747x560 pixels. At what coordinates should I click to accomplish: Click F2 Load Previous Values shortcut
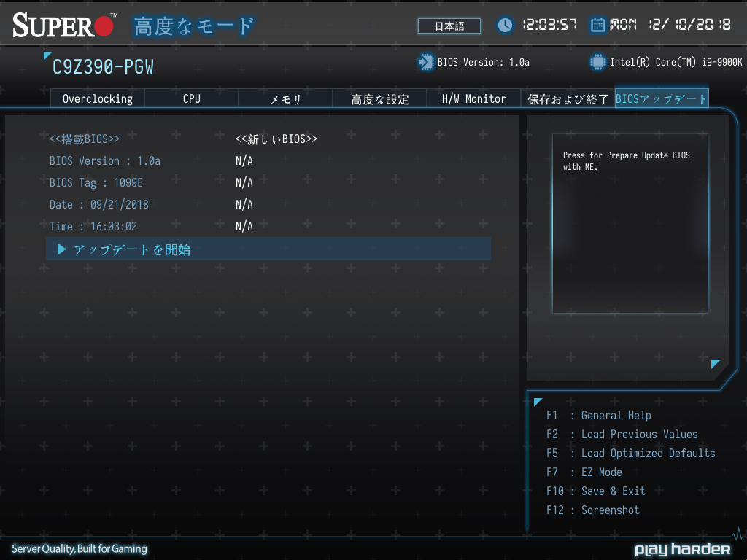(x=622, y=435)
